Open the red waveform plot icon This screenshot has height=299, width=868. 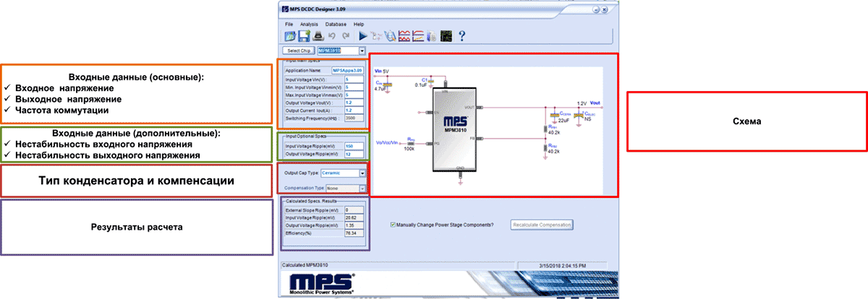coord(404,35)
